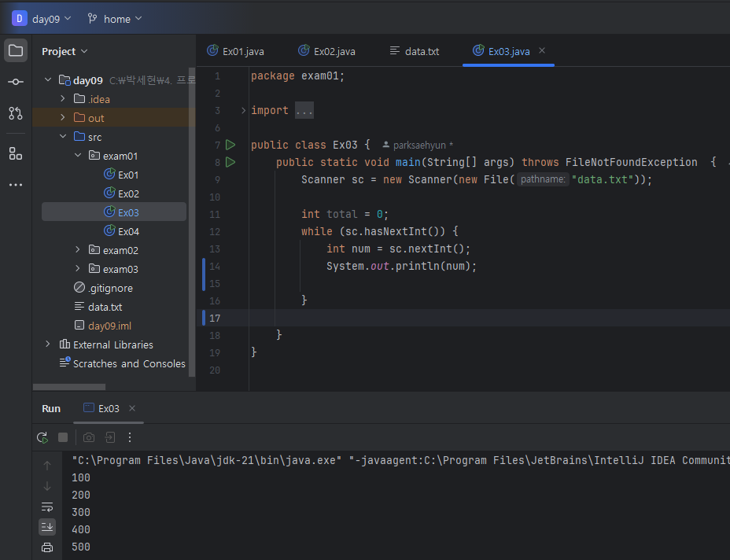Open the Project tool window icon
The width and height of the screenshot is (730, 560).
click(16, 50)
